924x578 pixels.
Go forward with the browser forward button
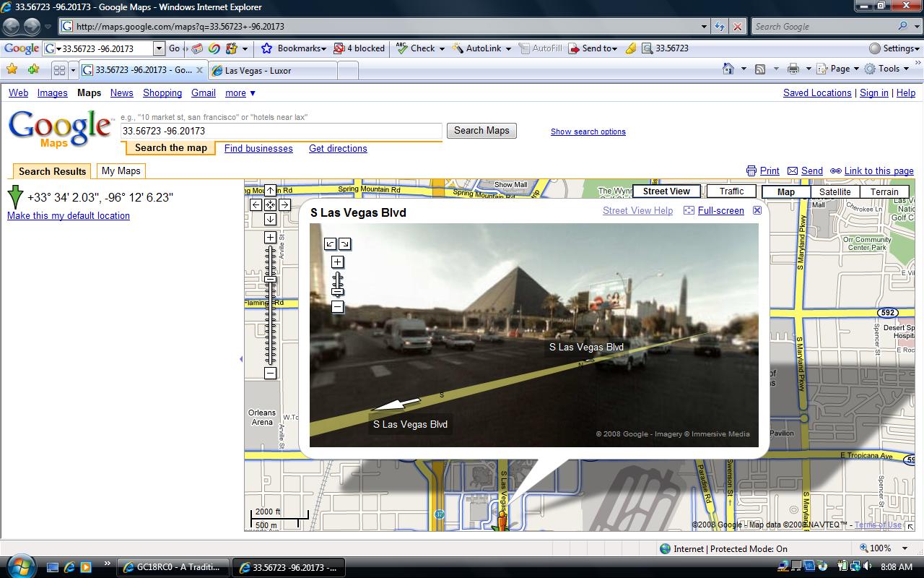tap(32, 27)
